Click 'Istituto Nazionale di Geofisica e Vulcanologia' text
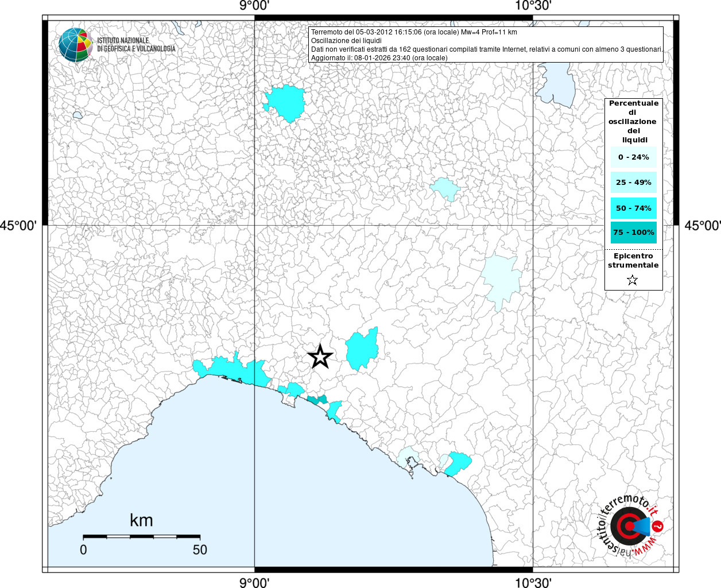721x588 pixels. coord(136,45)
